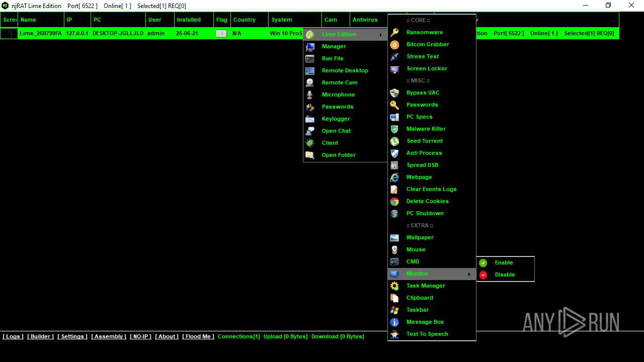Image resolution: width=644 pixels, height=362 pixels.
Task: Click the Anti Process icon
Action: pyautogui.click(x=395, y=153)
